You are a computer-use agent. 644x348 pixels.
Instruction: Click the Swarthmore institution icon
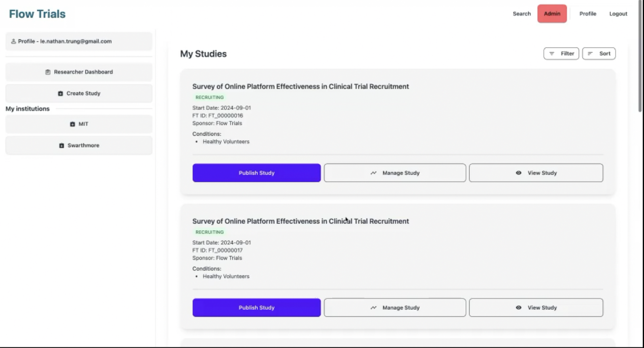tap(61, 145)
